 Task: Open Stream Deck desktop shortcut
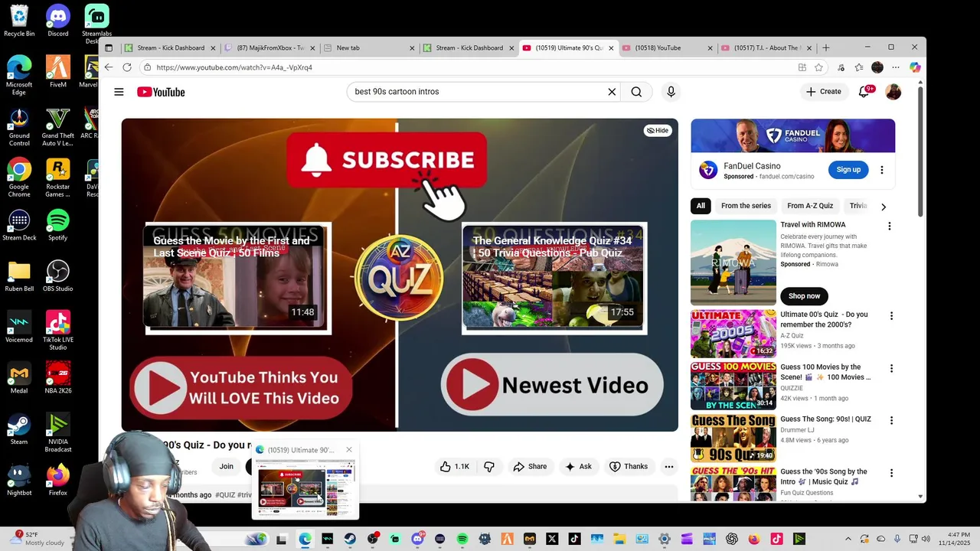19,225
